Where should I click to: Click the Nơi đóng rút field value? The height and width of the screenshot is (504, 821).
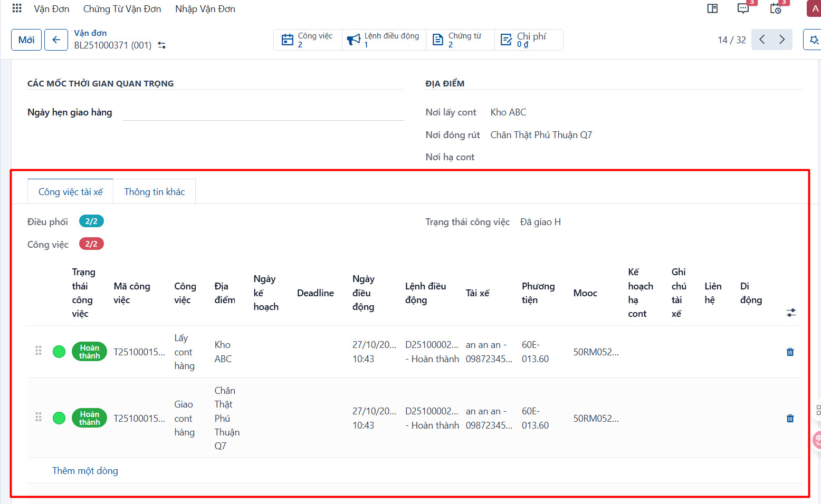point(541,135)
